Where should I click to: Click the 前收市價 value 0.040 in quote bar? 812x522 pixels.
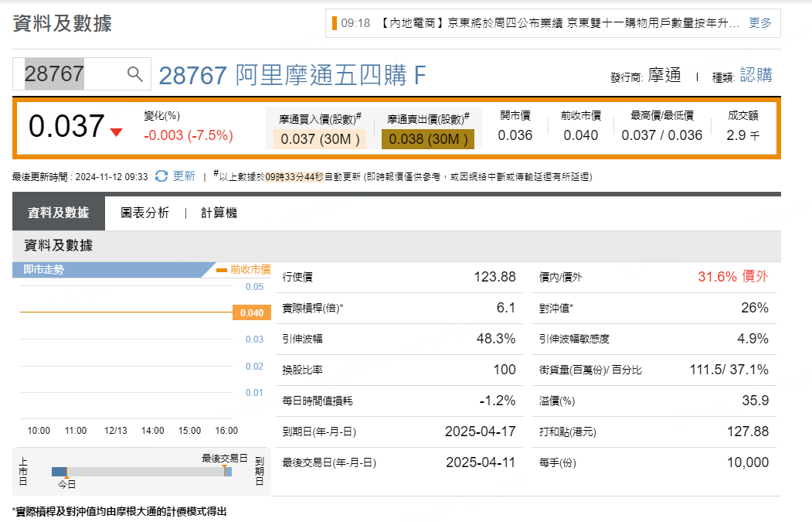pos(580,135)
